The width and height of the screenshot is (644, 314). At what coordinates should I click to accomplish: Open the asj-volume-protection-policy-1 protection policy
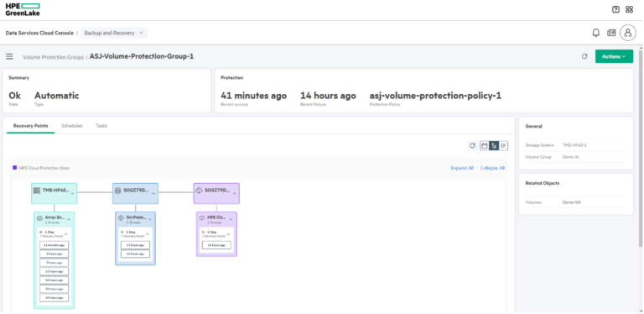[x=435, y=96]
